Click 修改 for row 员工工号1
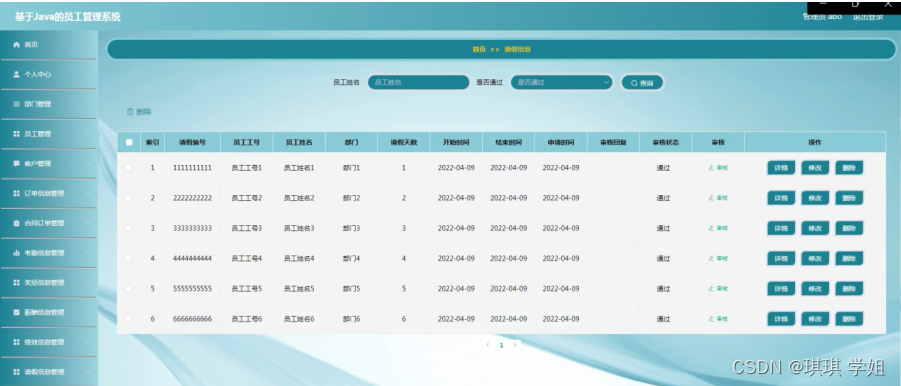901x386 pixels. [x=815, y=168]
